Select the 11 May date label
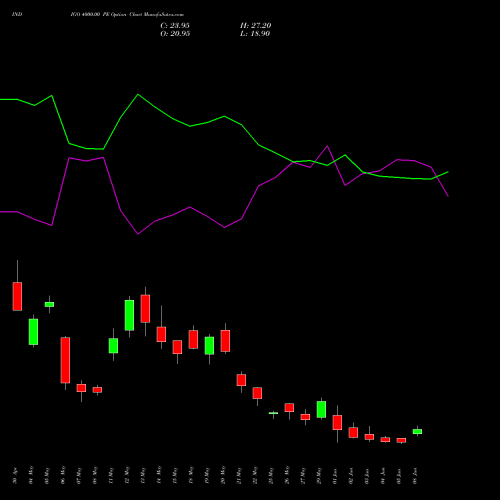Screen dimensions: 500x500 (x=111, y=476)
